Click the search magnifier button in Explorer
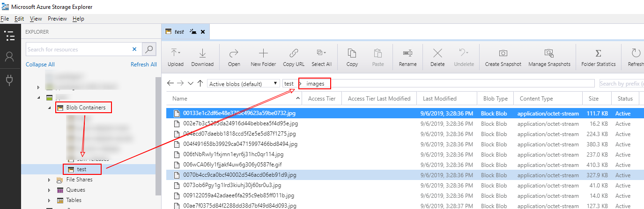The height and width of the screenshot is (209, 644). [149, 49]
